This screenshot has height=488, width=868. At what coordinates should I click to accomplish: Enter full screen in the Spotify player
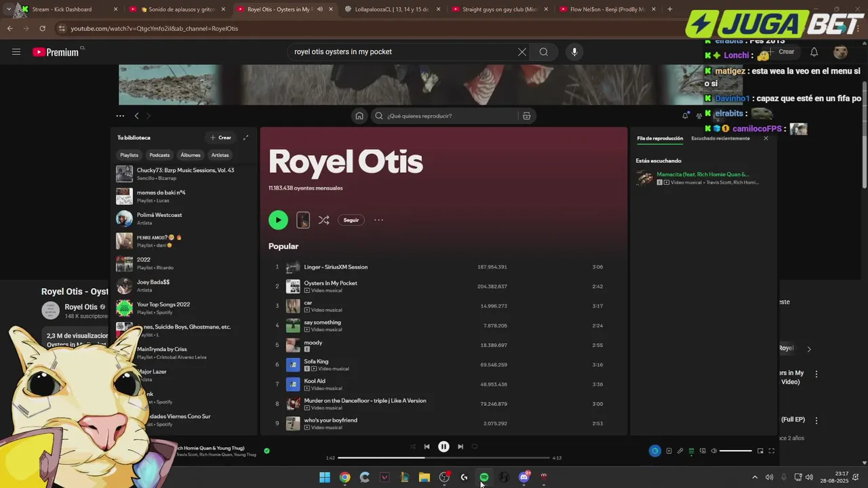771,451
